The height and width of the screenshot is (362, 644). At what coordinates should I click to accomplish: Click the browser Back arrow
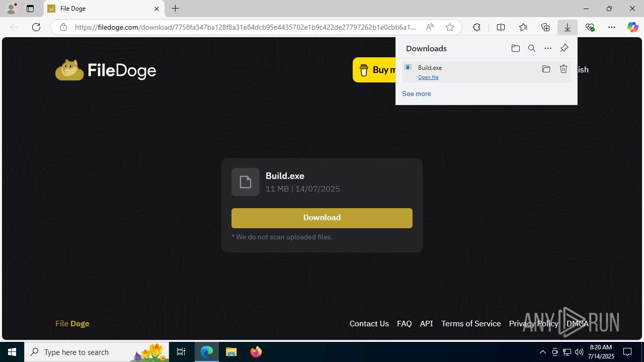(x=14, y=27)
